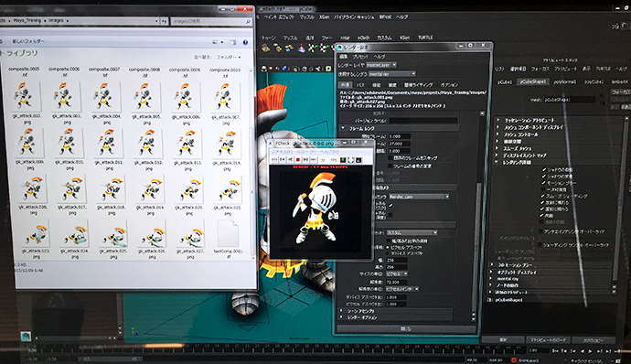Click 新しいフォルダー in Explorer toolbar
631x364 pixels.
[27, 41]
